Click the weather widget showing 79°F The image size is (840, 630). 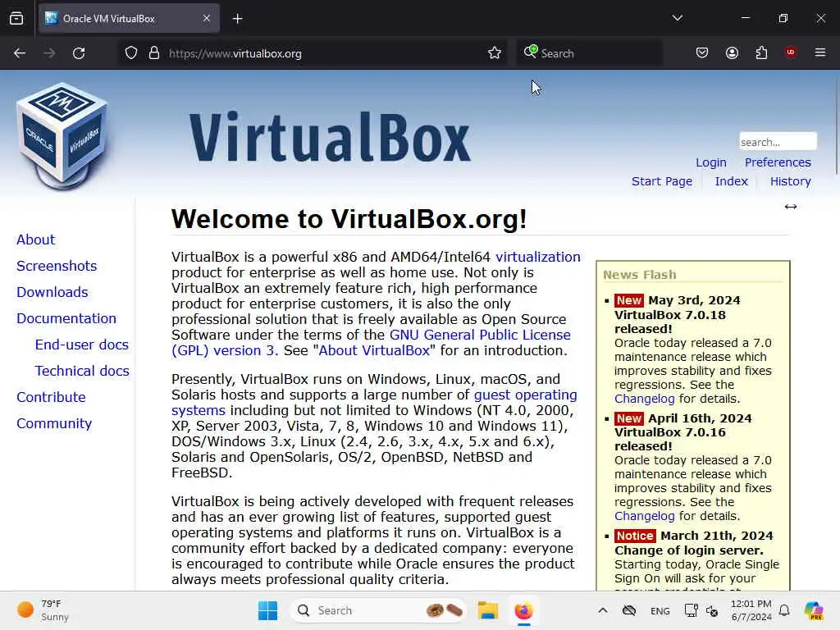[x=43, y=610]
